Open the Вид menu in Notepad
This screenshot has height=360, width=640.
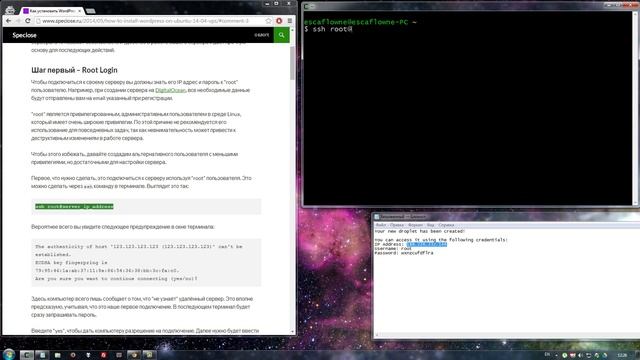tap(431, 225)
